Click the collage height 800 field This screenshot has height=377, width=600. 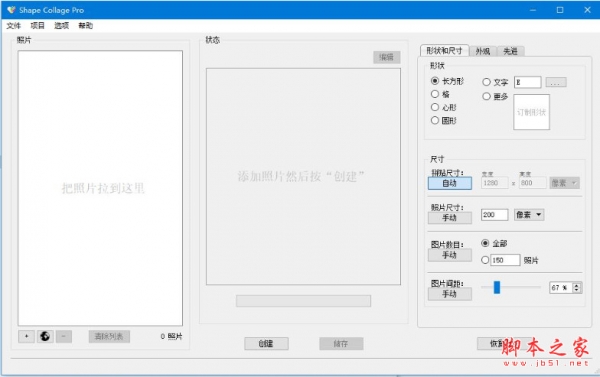pos(532,183)
